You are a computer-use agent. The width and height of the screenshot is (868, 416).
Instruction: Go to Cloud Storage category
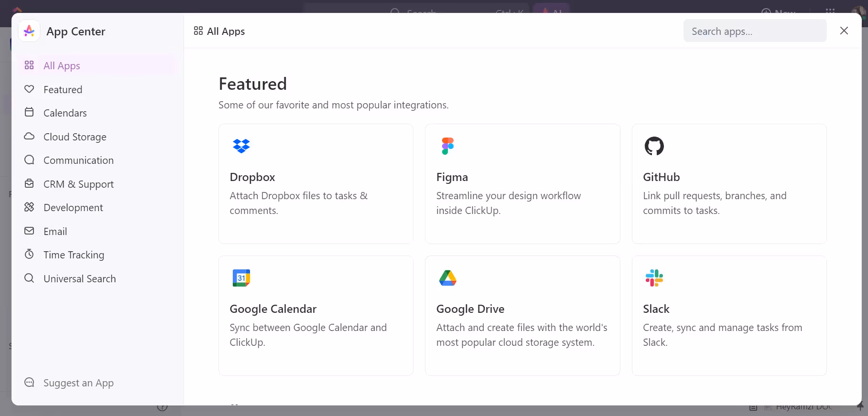75,137
